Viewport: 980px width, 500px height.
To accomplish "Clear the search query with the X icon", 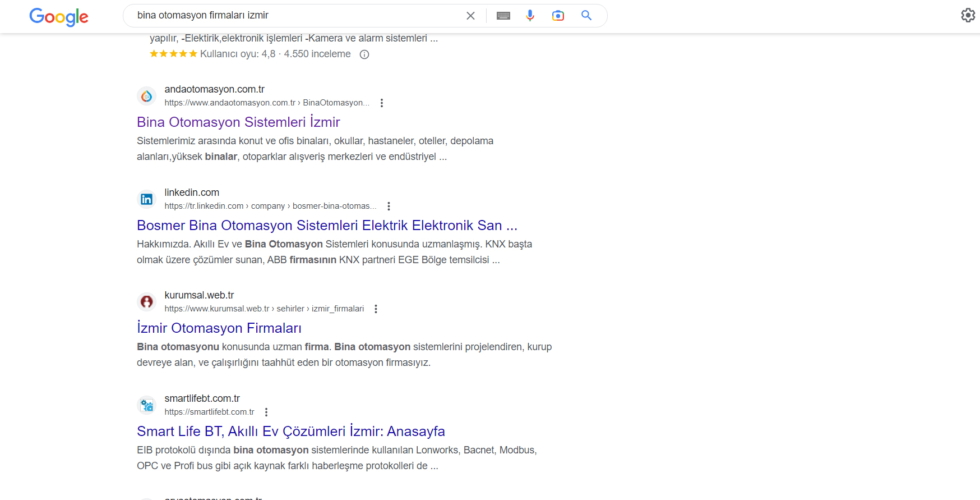I will pyautogui.click(x=470, y=16).
